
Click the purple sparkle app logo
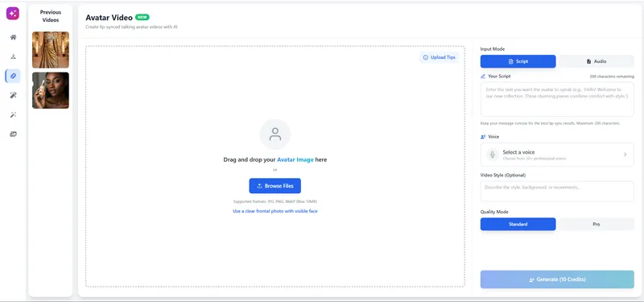click(13, 13)
